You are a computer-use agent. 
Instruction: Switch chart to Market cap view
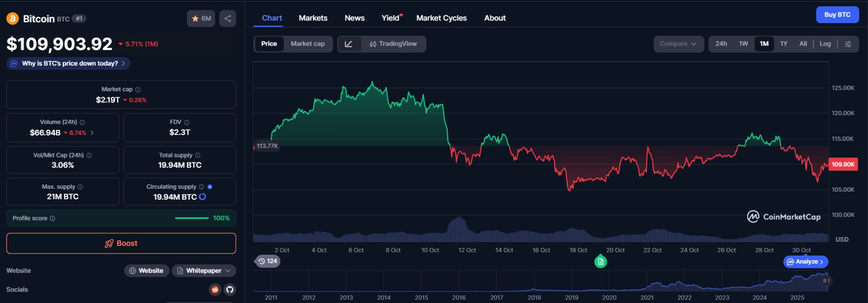click(308, 44)
